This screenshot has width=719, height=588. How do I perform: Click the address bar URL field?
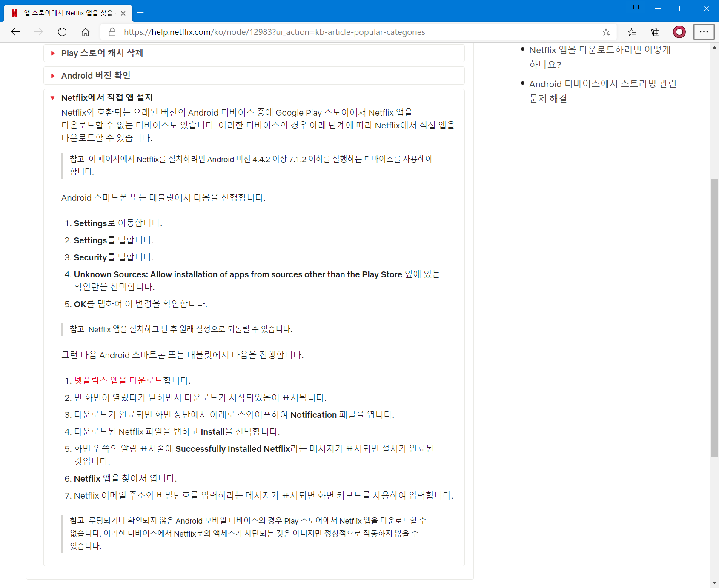[274, 32]
